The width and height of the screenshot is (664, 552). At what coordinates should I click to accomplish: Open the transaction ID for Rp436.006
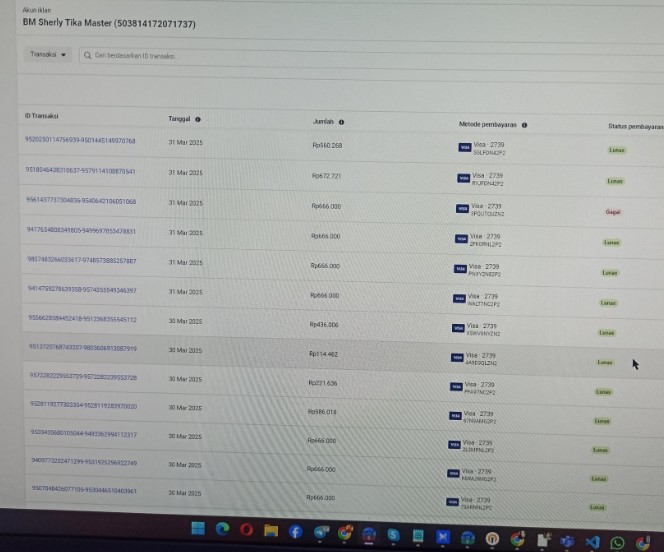82,319
